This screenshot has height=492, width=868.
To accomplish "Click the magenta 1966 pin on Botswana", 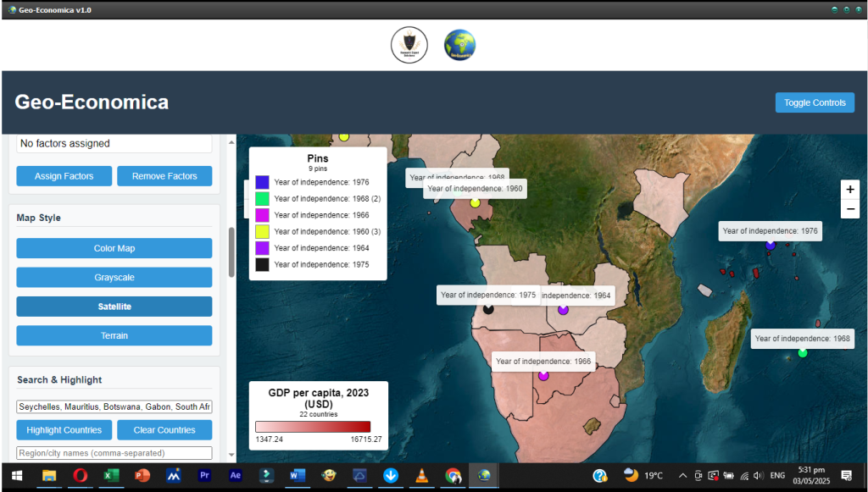I will click(x=543, y=375).
